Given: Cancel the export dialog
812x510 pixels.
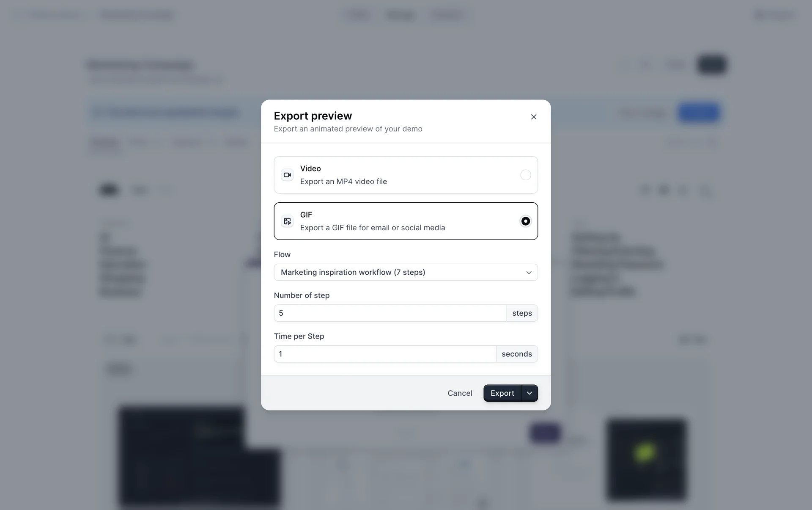Looking at the screenshot, I should 460,393.
